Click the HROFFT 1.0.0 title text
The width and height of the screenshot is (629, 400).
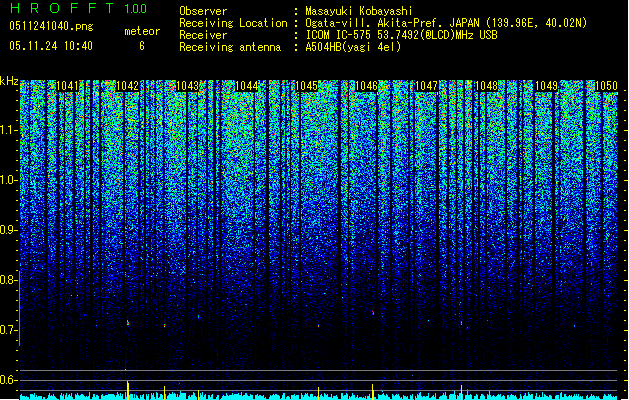tap(79, 8)
